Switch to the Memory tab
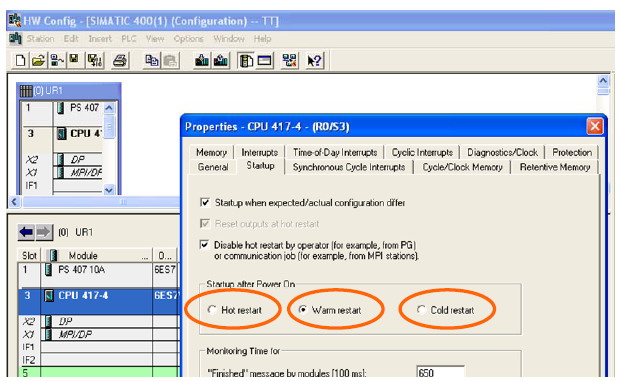This screenshot has width=621, height=381. click(x=211, y=152)
